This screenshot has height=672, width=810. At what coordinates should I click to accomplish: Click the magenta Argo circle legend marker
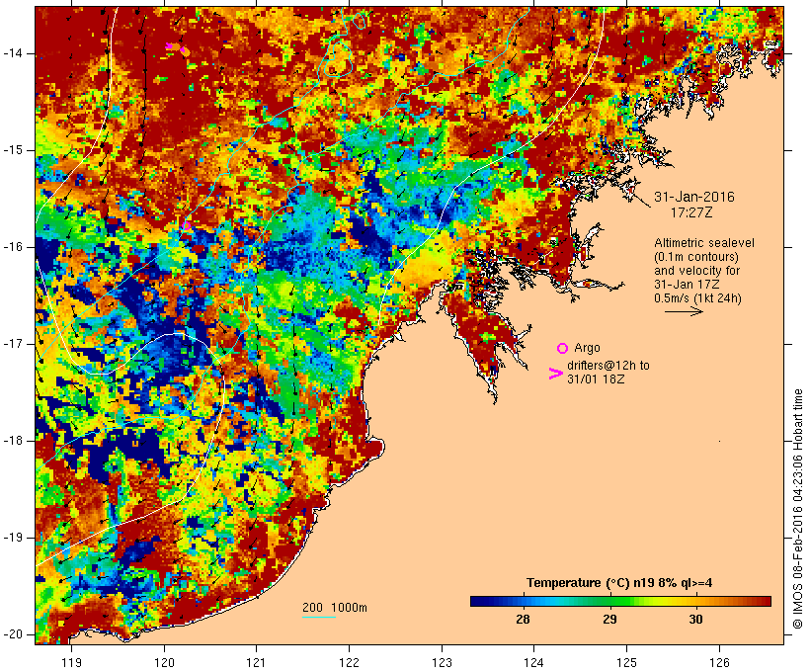pyautogui.click(x=562, y=349)
